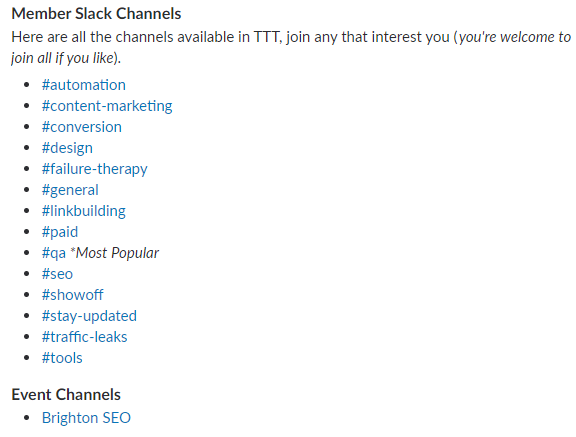
Task: Select the #seo channel link
Action: (57, 274)
